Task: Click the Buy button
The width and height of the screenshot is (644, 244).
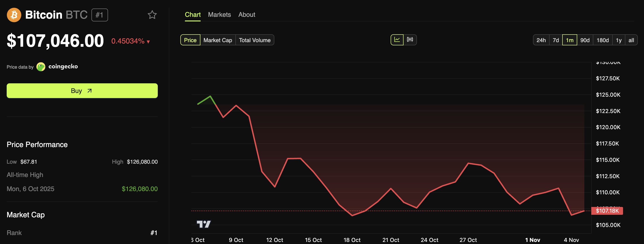Action: coord(82,91)
